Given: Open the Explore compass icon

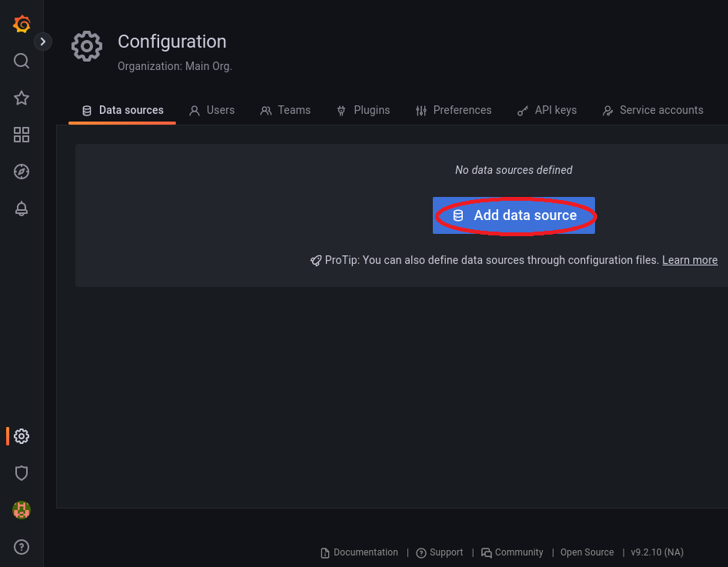Looking at the screenshot, I should tap(22, 172).
